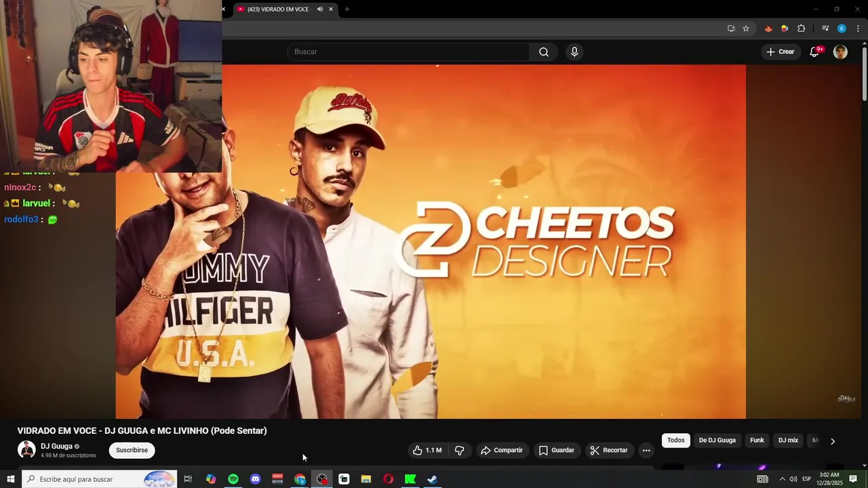
Task: Mute the tab via its speaker icon
Action: [319, 9]
